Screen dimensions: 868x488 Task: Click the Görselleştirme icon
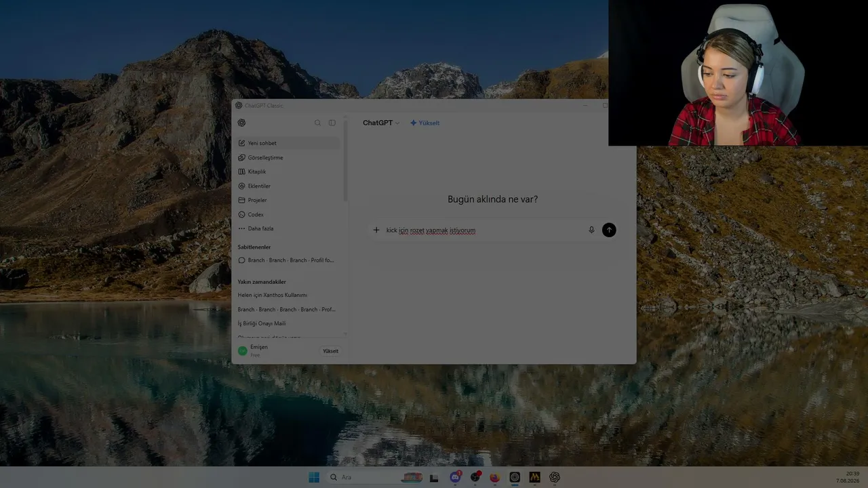pyautogui.click(x=241, y=157)
